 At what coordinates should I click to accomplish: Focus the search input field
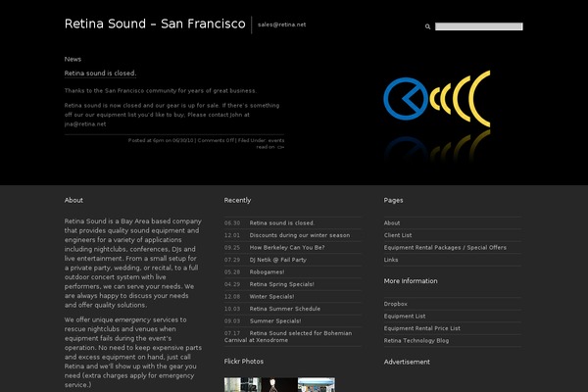tap(478, 26)
